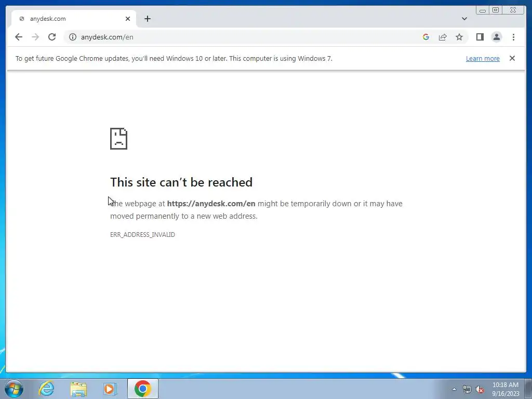
Task: Click the 'This site can't be reached' heading
Action: click(181, 182)
